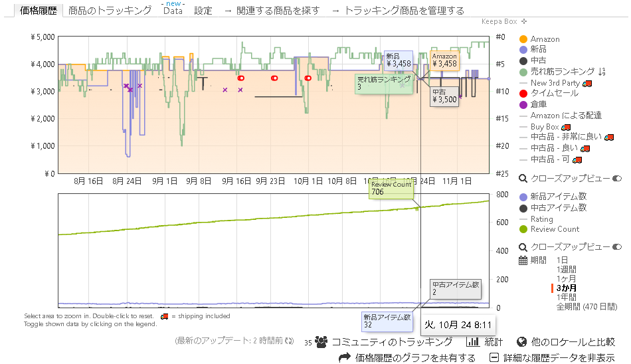Set the period to 3か月
This screenshot has height=364, width=631.
click(566, 288)
